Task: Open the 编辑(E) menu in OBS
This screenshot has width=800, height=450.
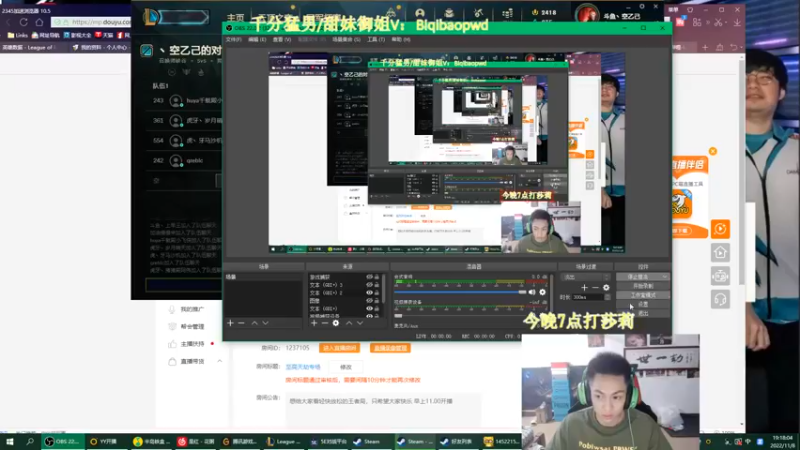Action: (257, 40)
